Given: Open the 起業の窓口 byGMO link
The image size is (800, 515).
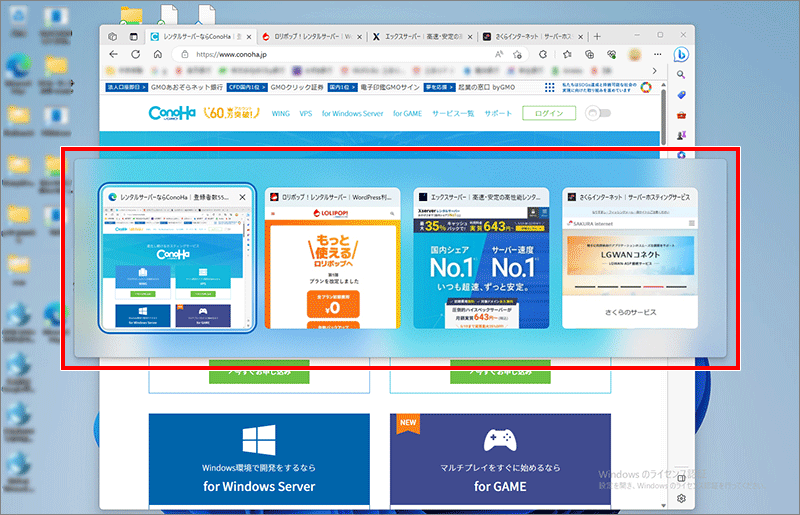Looking at the screenshot, I should point(486,87).
